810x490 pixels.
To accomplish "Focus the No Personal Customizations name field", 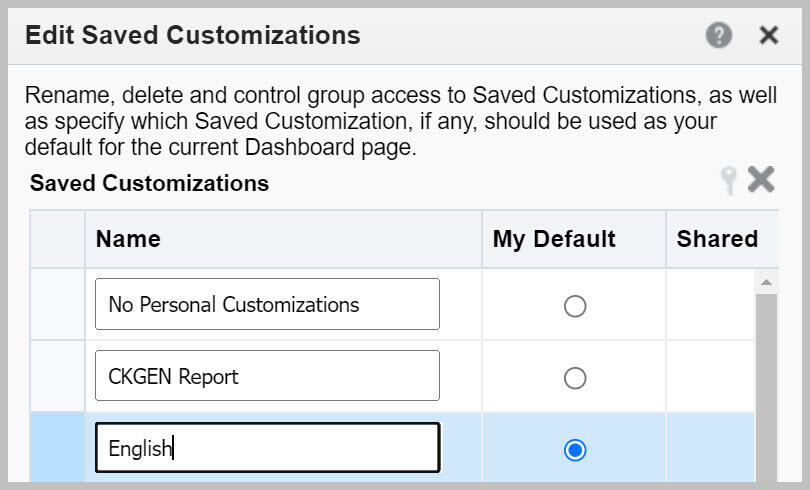I will 268,304.
